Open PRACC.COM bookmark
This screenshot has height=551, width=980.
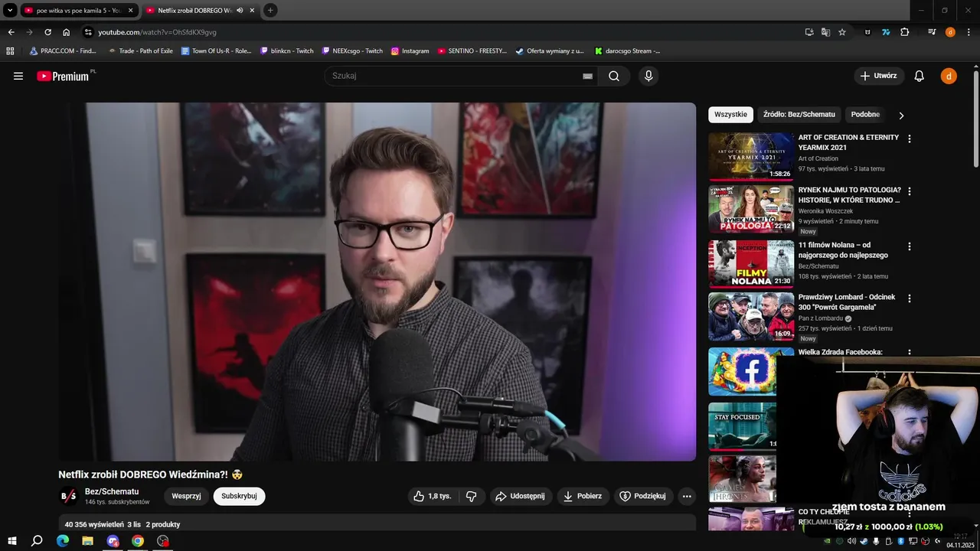click(63, 51)
